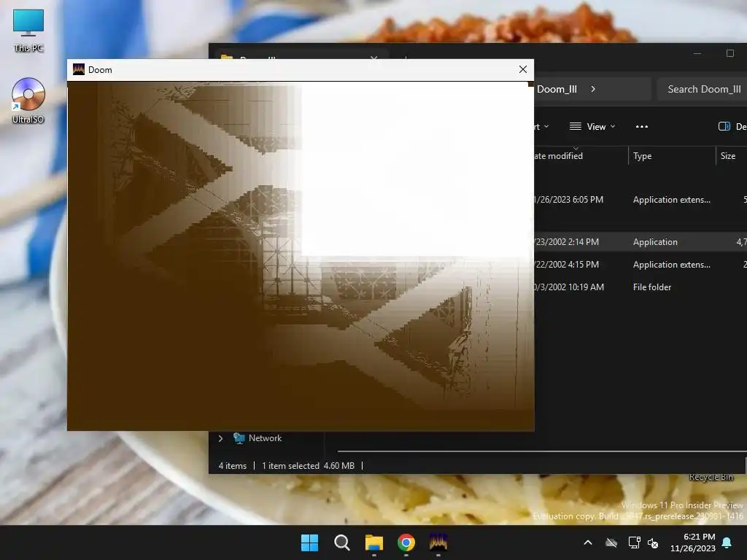Select row dated 2002 4:15 PM
Viewport: 747px width, 560px height.
[x=640, y=264]
